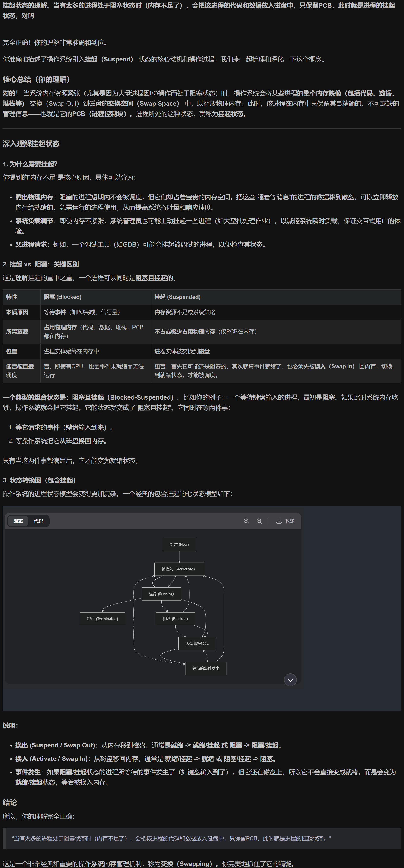Image resolution: width=404 pixels, height=868 pixels.
Task: Click the 挂起 (Suspended) table header
Action: [x=177, y=297]
